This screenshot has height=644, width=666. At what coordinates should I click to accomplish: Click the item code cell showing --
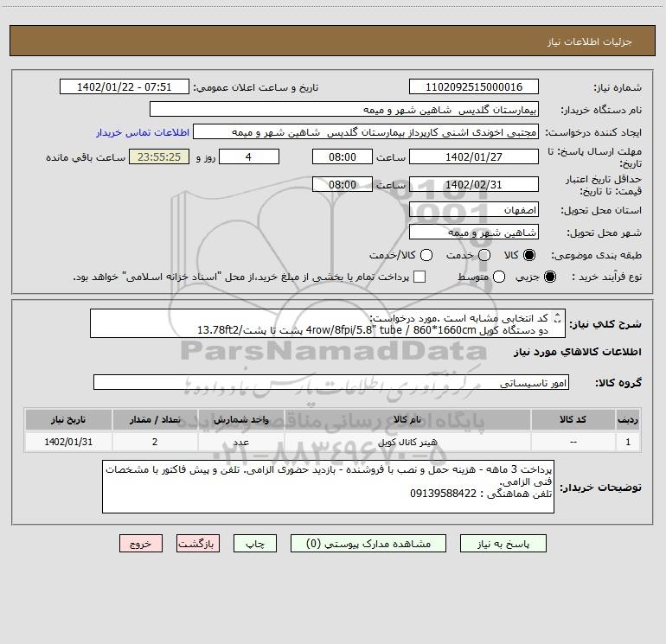pyautogui.click(x=573, y=443)
